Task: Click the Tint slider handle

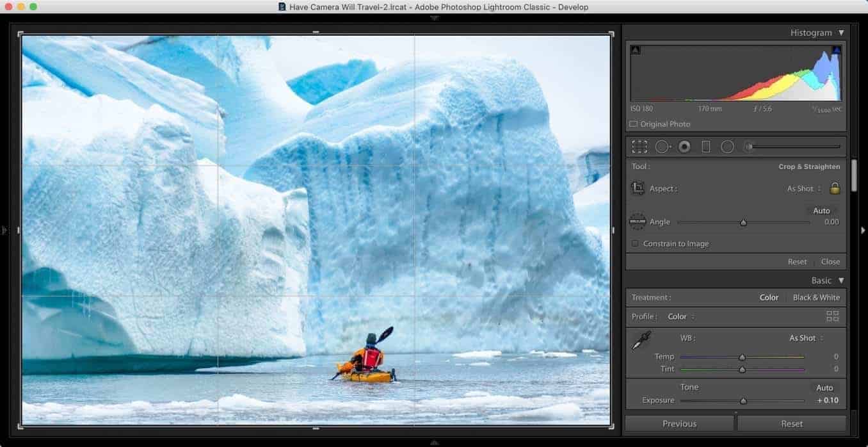Action: coord(742,370)
